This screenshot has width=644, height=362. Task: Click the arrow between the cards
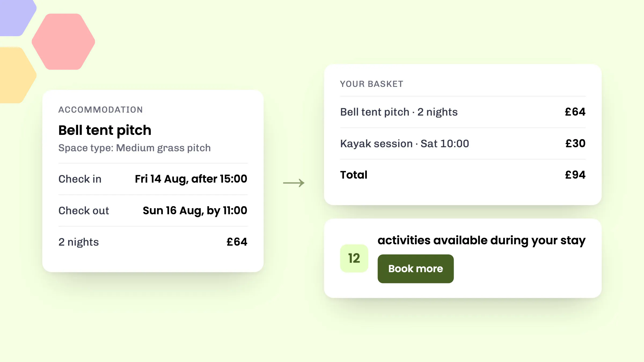[x=294, y=183]
